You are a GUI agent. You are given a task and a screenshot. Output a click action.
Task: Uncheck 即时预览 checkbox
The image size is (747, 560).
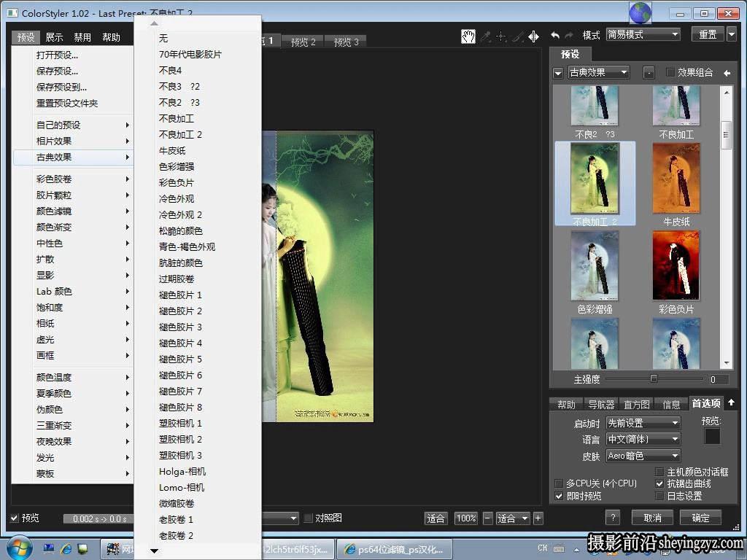(x=559, y=496)
